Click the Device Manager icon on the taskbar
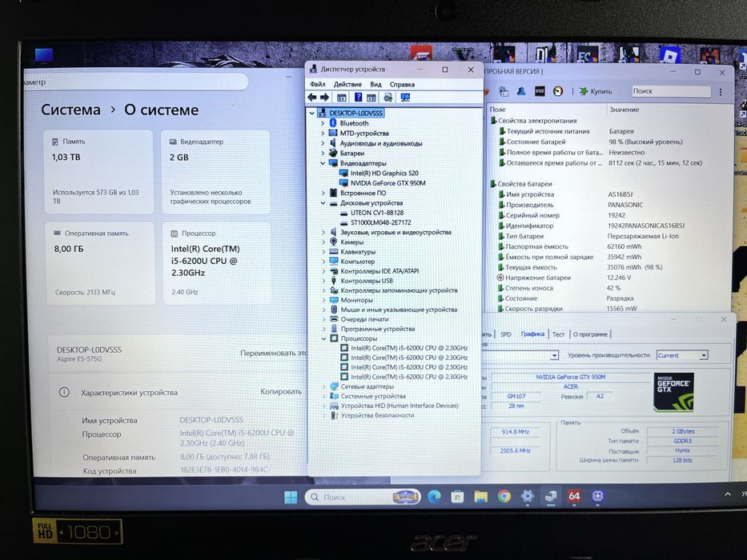This screenshot has width=747, height=560. [x=551, y=496]
